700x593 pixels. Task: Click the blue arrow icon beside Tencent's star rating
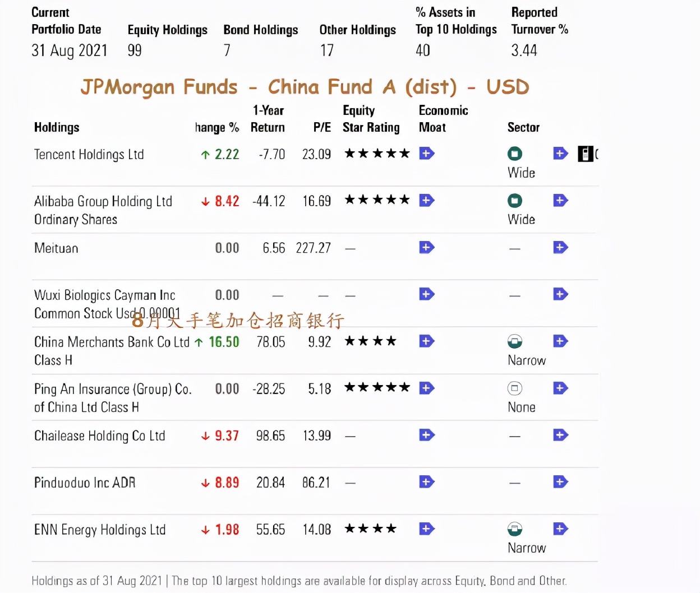coord(427,154)
